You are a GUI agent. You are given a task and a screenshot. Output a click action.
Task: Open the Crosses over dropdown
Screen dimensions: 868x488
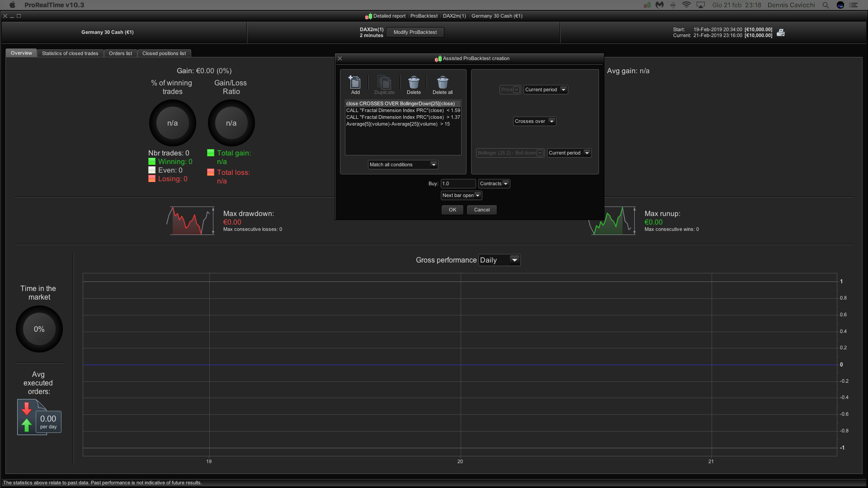(534, 121)
